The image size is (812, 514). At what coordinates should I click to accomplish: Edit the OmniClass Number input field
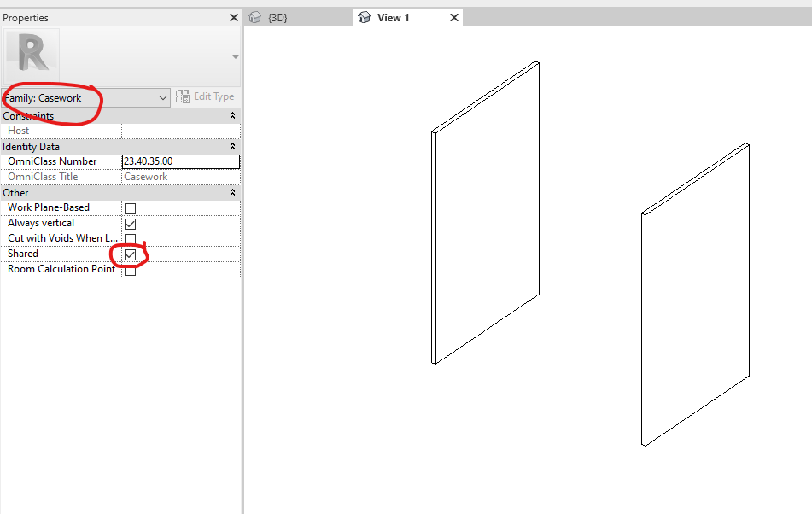coord(179,161)
